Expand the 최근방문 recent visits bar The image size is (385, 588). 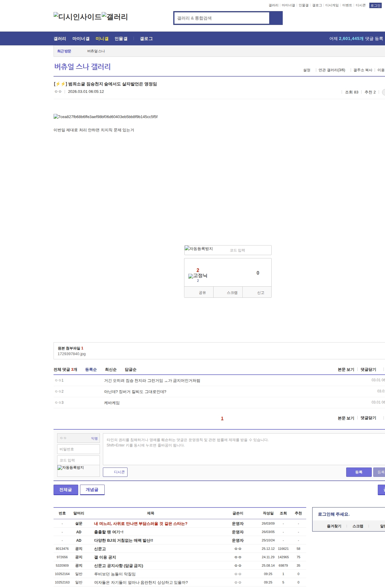click(64, 51)
